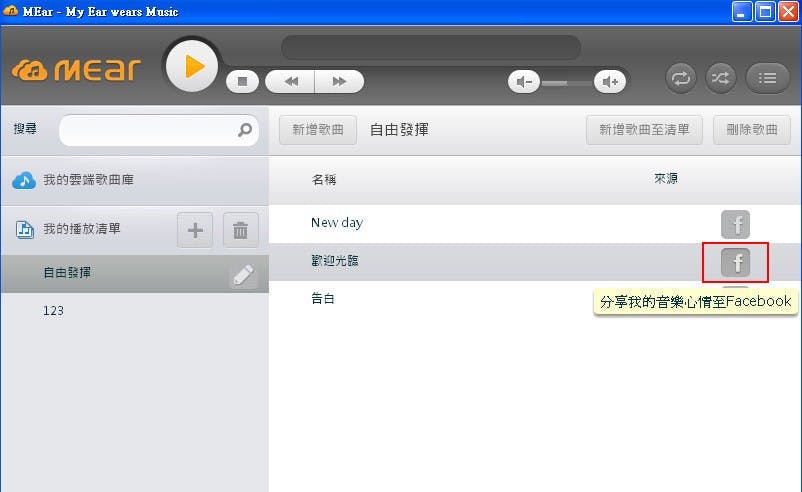Toggle repeat mode
The height and width of the screenshot is (492, 802).
(681, 79)
